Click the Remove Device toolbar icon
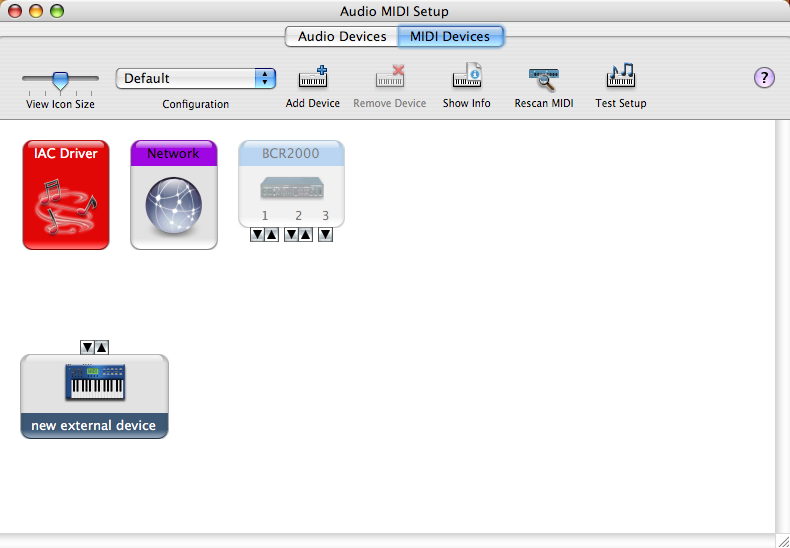Viewport: 790px width, 548px height. [390, 77]
